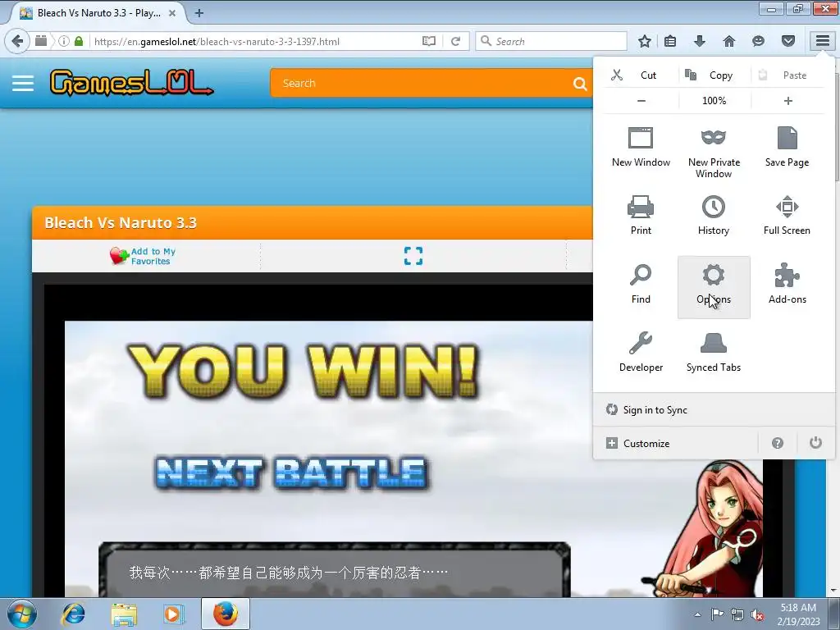Show hidden tray icons arrow
This screenshot has height=630, width=840.
click(x=697, y=614)
